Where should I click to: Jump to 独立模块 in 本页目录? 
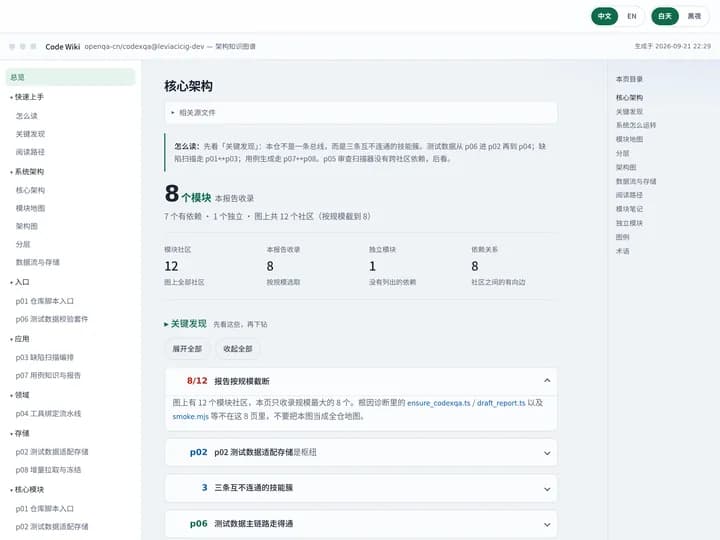pyautogui.click(x=629, y=223)
